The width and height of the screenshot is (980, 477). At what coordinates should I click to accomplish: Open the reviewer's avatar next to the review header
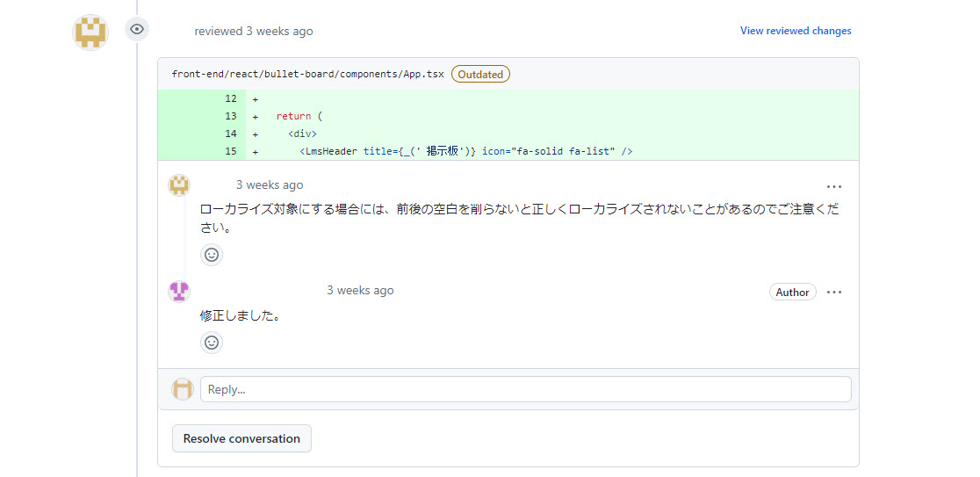[x=90, y=32]
